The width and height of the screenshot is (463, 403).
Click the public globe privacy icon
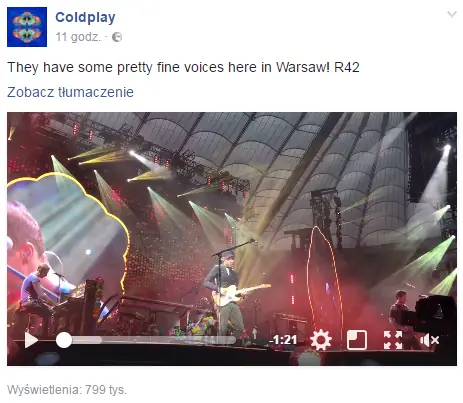point(117,37)
